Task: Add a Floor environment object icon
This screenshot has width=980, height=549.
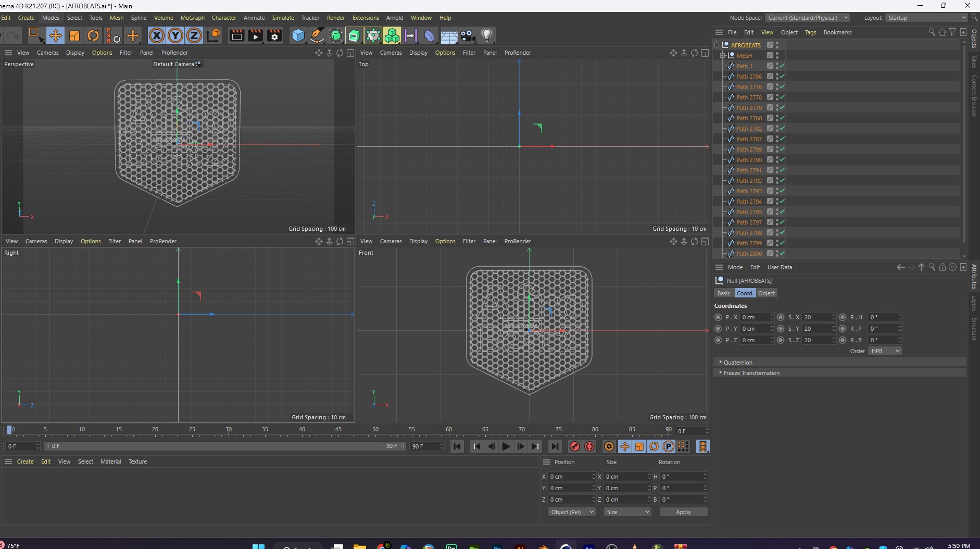Action: (x=449, y=36)
